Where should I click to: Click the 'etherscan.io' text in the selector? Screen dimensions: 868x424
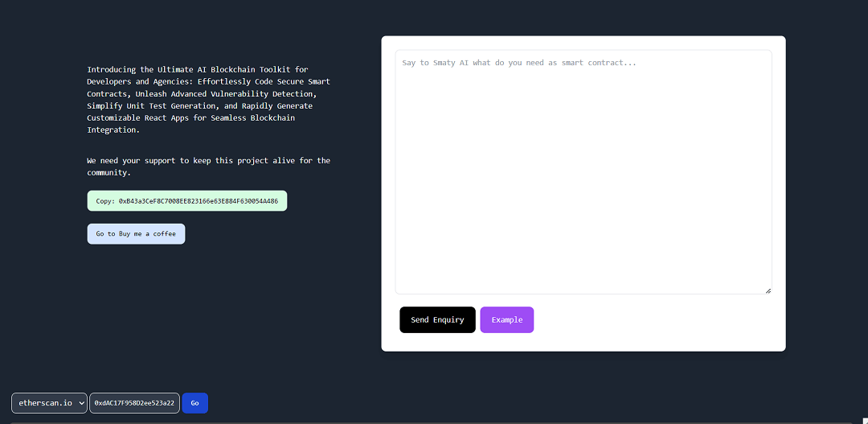click(45, 403)
